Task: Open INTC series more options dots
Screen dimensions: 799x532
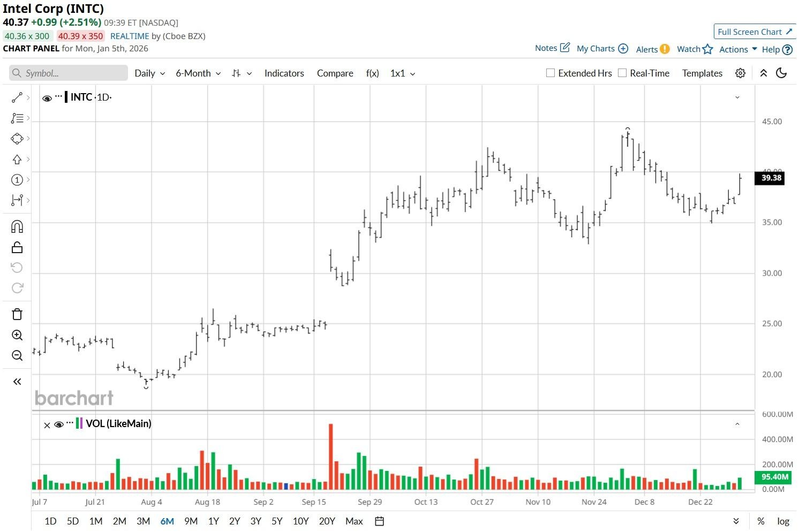Action: pos(58,97)
